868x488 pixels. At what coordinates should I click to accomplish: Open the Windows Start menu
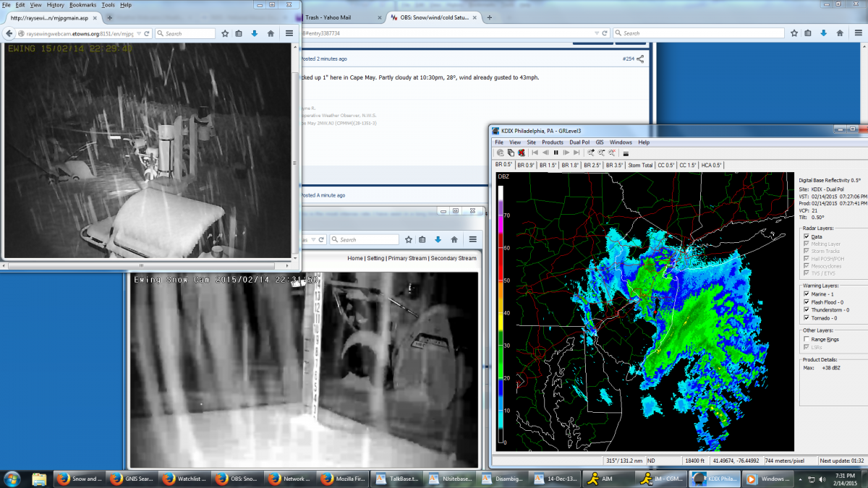click(x=12, y=479)
